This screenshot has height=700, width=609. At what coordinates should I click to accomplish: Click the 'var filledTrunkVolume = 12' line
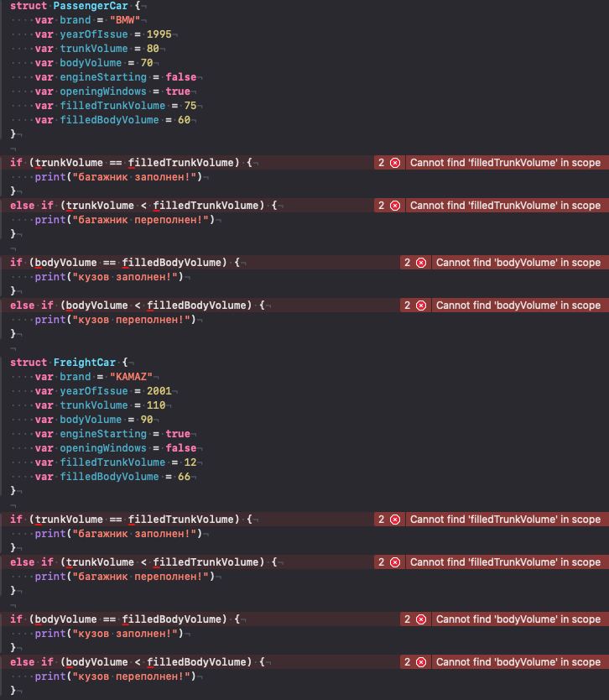[116, 462]
